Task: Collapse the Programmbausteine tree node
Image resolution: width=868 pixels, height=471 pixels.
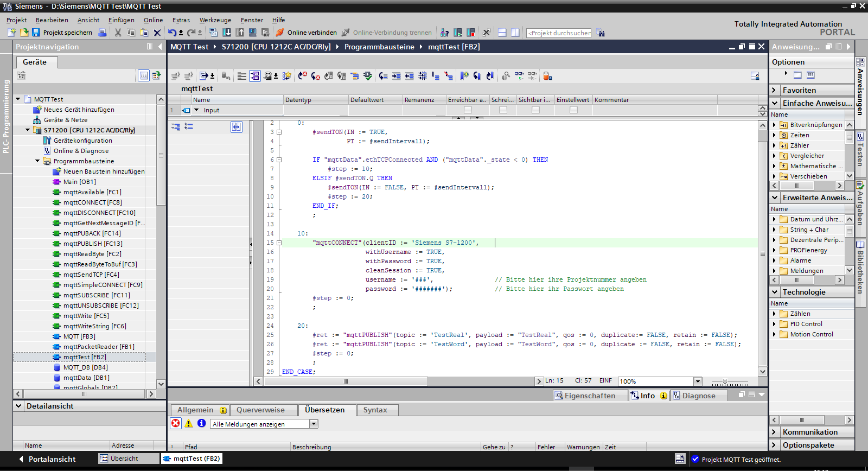Action: click(37, 161)
